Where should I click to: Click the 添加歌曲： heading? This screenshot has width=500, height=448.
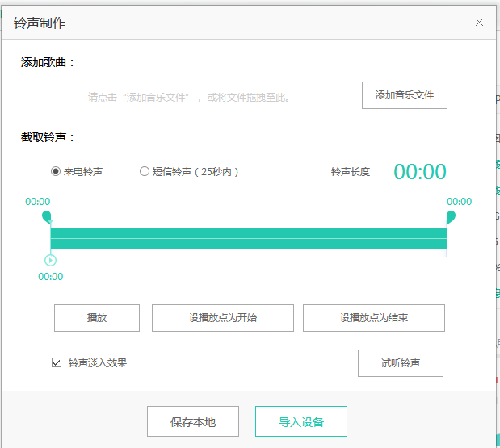click(x=48, y=62)
